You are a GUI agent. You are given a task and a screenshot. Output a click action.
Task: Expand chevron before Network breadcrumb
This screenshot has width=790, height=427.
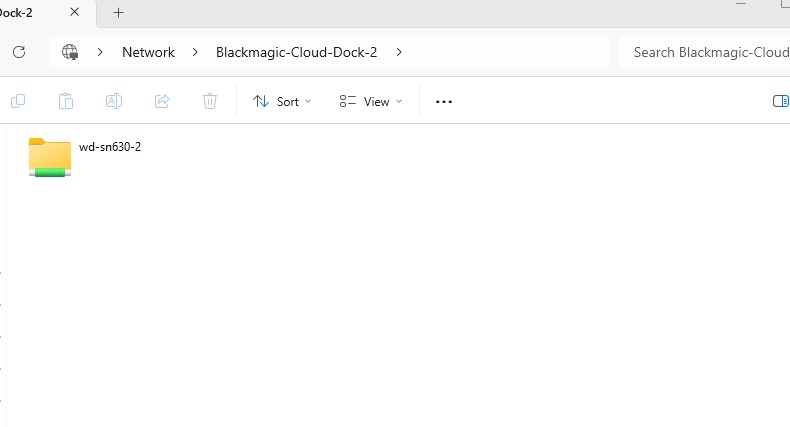(x=100, y=52)
